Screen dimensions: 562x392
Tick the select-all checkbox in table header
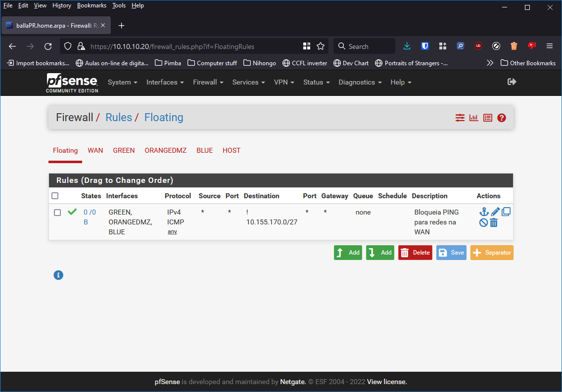(55, 196)
